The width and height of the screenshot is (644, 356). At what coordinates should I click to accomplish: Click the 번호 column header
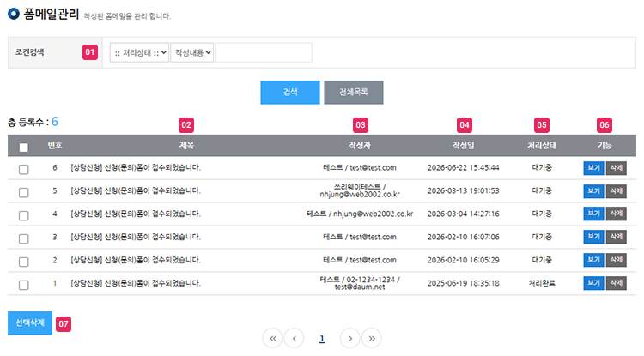click(x=55, y=145)
